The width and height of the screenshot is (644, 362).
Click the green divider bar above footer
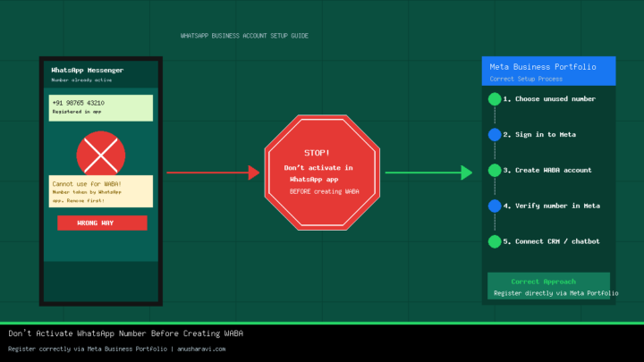(x=322, y=323)
